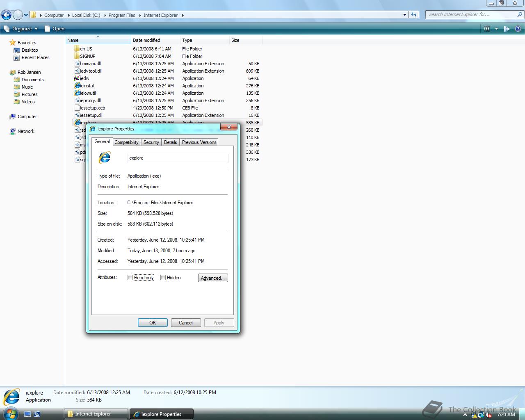The height and width of the screenshot is (420, 525).
Task: Select iessetup.dll file icon
Action: click(x=77, y=115)
